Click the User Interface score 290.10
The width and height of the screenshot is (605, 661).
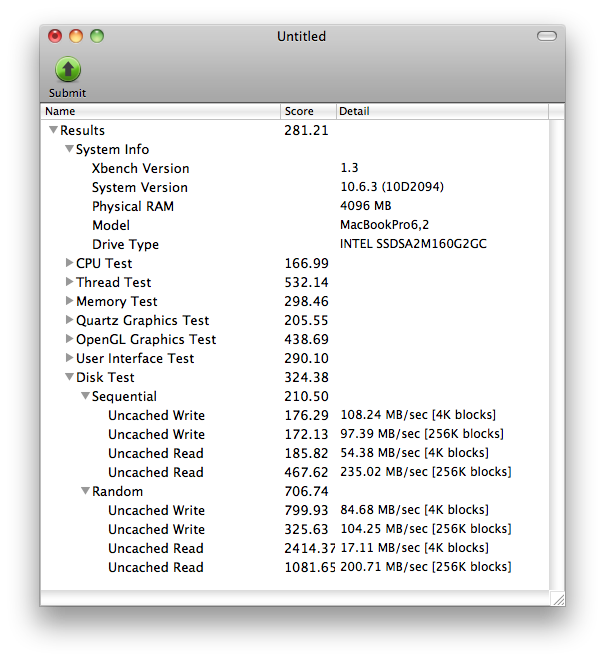point(306,358)
